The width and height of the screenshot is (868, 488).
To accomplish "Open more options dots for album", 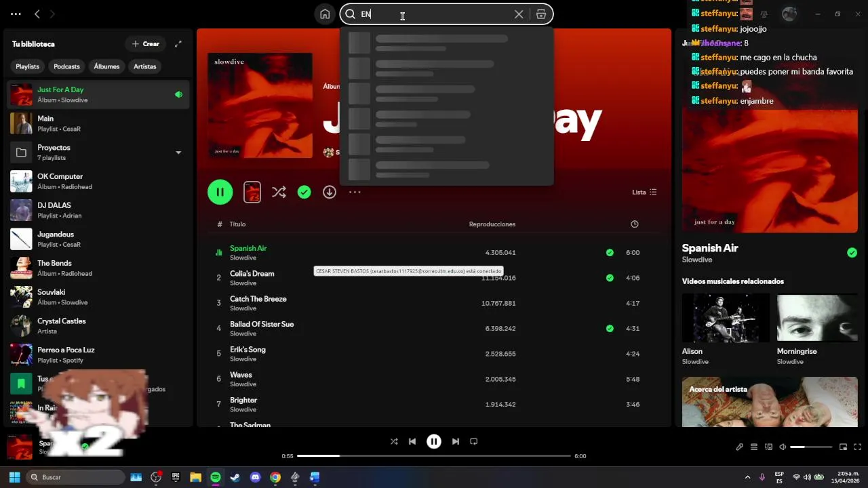I will point(355,192).
